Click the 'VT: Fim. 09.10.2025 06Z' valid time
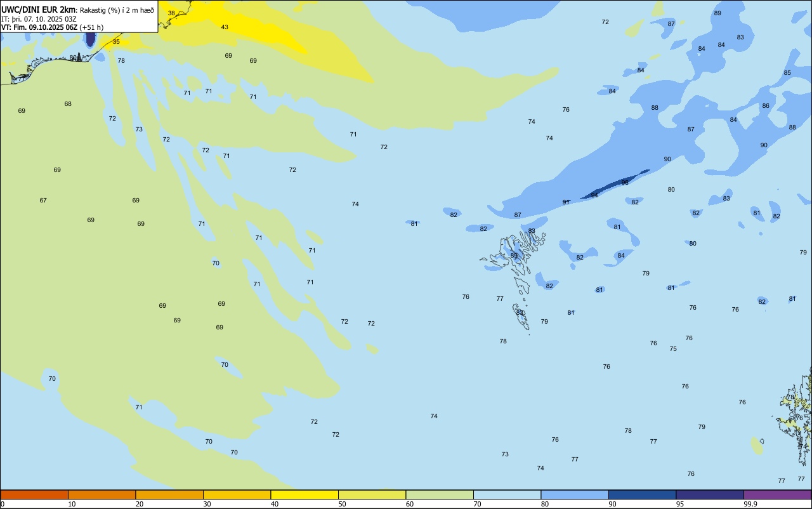The height and width of the screenshot is (509, 812). point(39,27)
